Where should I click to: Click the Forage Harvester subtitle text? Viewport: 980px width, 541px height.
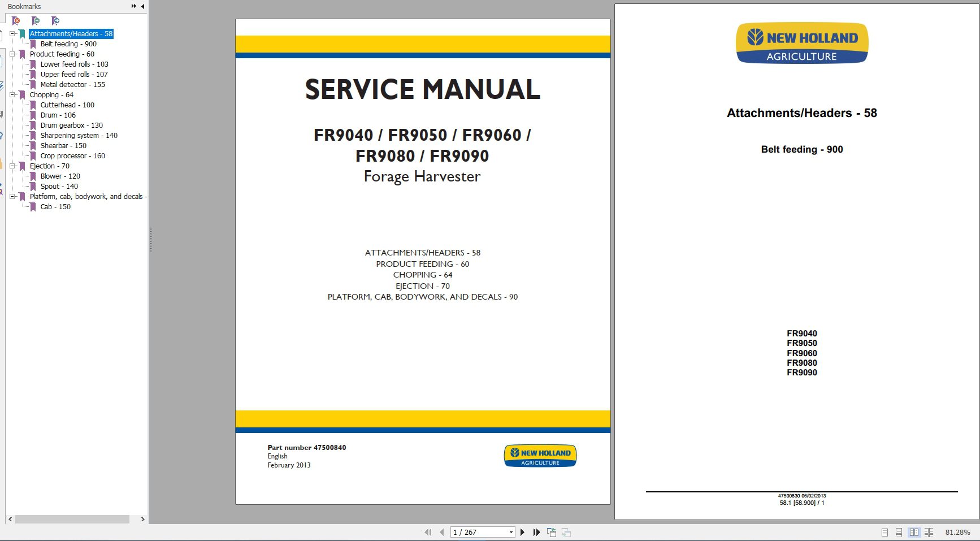pos(422,176)
